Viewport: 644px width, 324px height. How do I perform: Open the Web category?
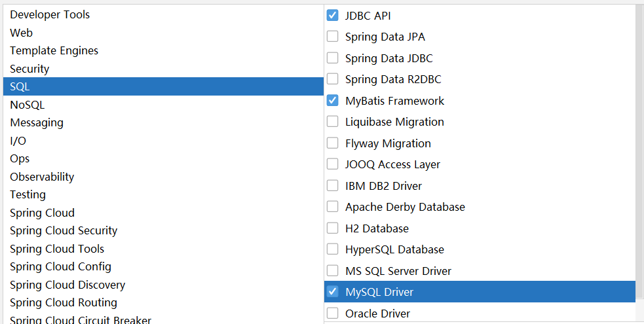click(x=164, y=33)
